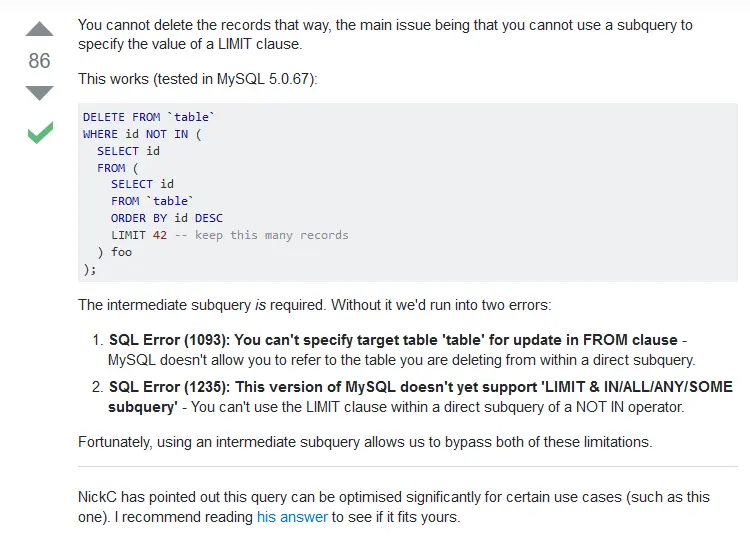Click the bold SQL Error (1093) heading text
The width and height of the screenshot is (750, 543).
click(393, 340)
